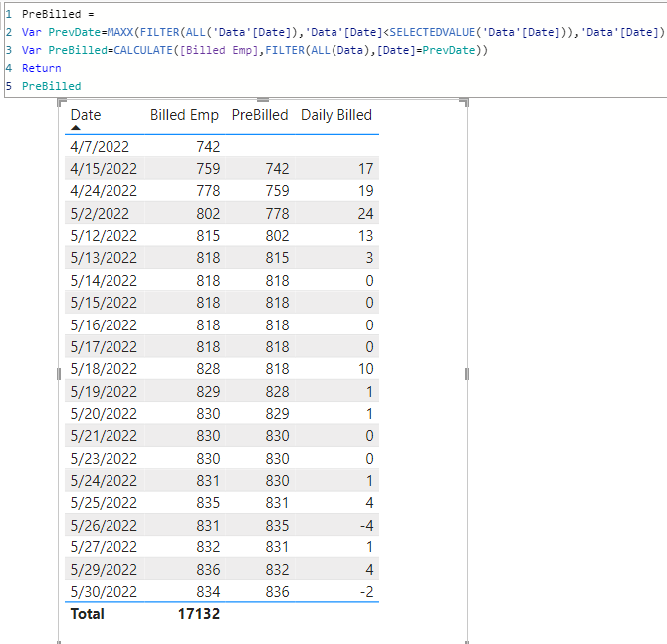Select the 5/20/2022 date cell
Viewport: 667px width, 644px height.
coord(104,414)
